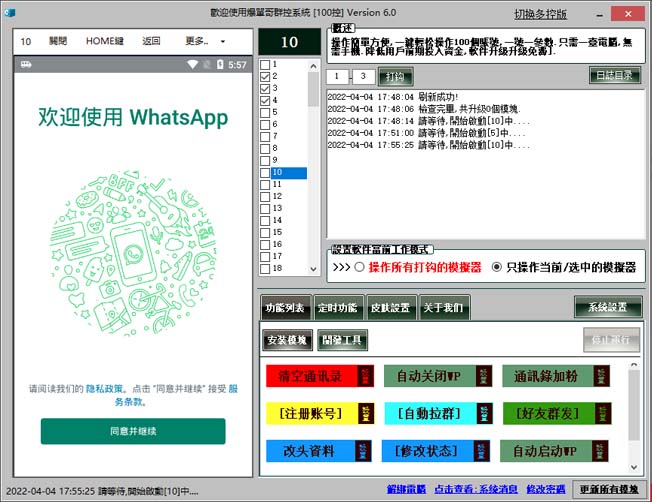
Task: Select 操作所有打钩的模擬器 radio option
Action: 360,267
